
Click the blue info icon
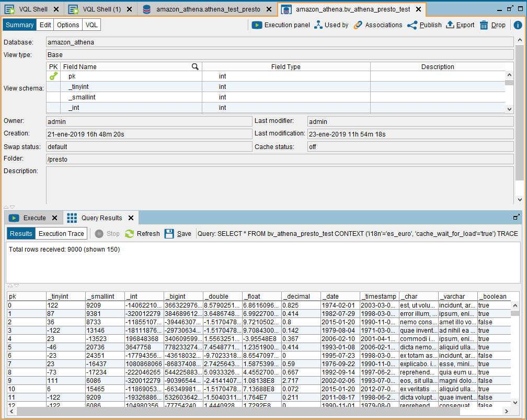pyautogui.click(x=518, y=25)
